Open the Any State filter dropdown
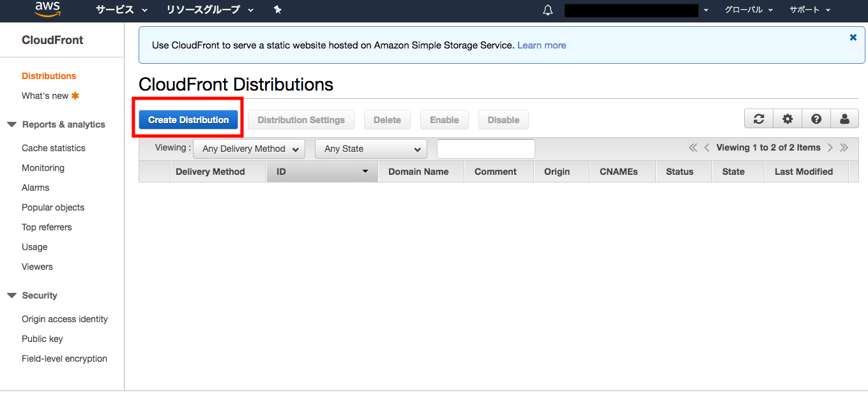This screenshot has height=393, width=868. [x=371, y=149]
